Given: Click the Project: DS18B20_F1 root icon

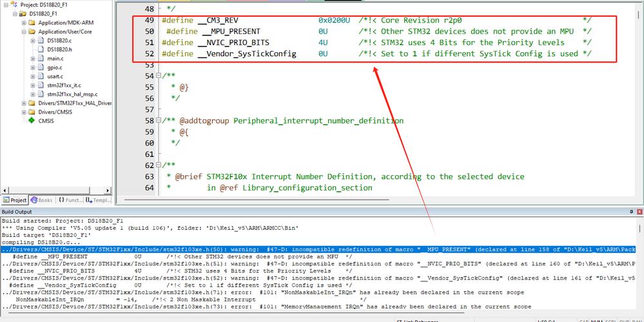Looking at the screenshot, I should point(15,4).
